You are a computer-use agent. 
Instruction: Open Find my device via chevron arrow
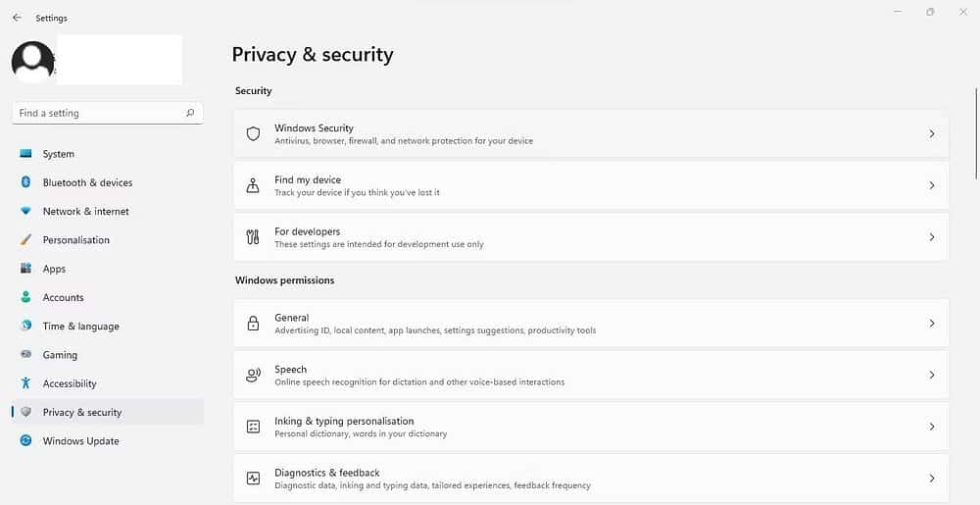[x=931, y=185]
